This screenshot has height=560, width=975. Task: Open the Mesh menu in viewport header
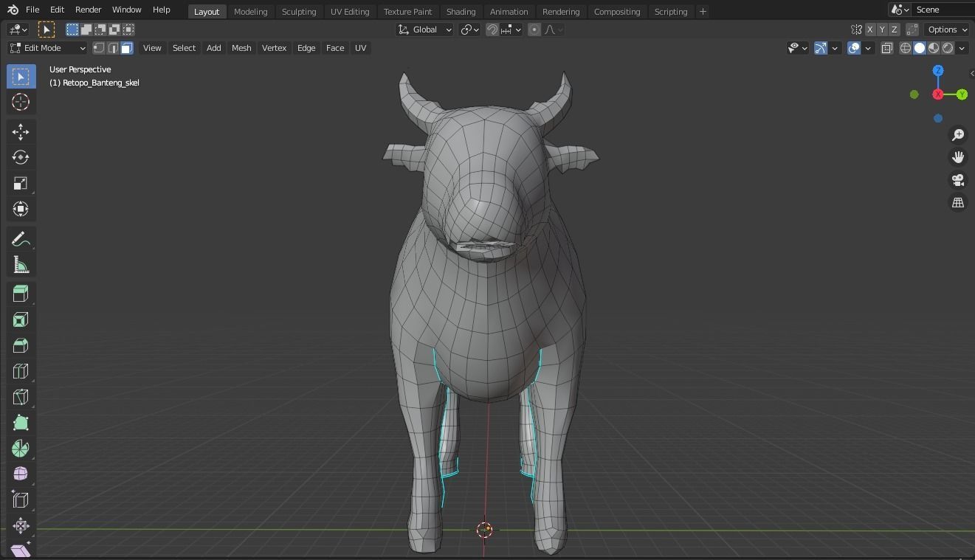[x=241, y=48]
